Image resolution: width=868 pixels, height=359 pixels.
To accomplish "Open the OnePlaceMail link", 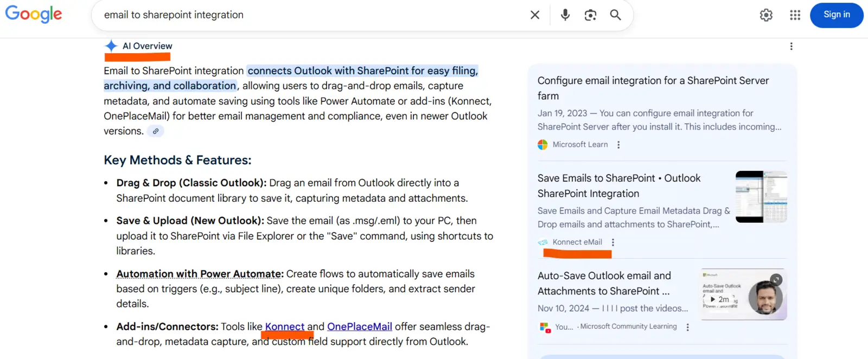I will pos(360,326).
